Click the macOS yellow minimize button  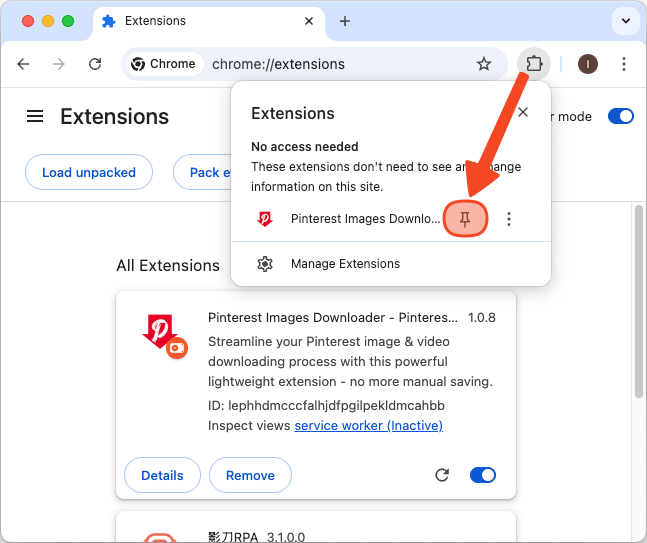[x=48, y=21]
